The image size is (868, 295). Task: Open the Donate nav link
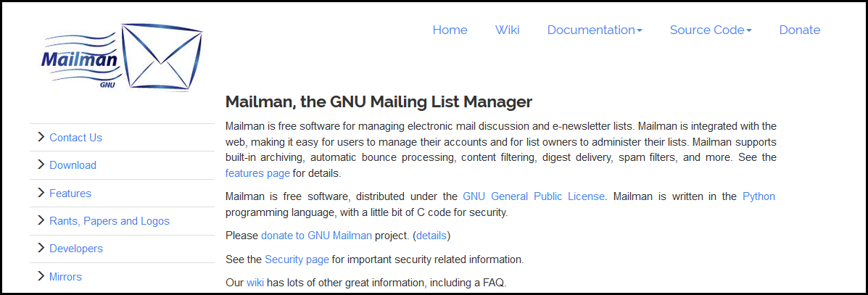click(799, 30)
